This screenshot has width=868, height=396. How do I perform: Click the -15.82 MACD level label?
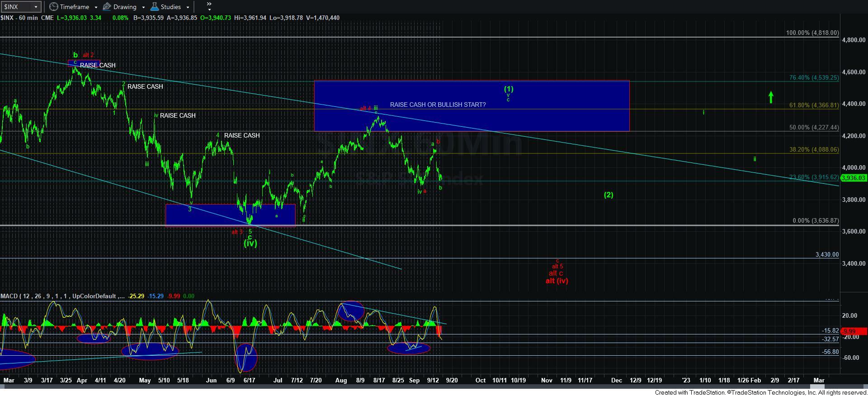pos(830,331)
